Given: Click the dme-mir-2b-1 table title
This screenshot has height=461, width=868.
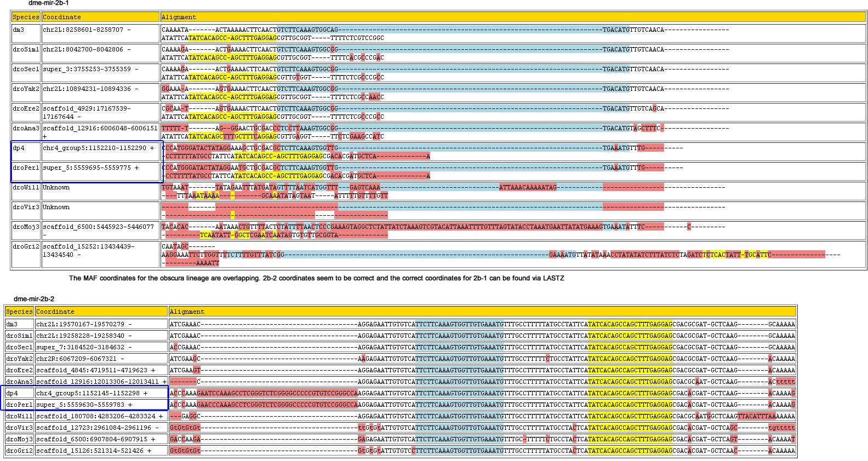Looking at the screenshot, I should [48, 3].
